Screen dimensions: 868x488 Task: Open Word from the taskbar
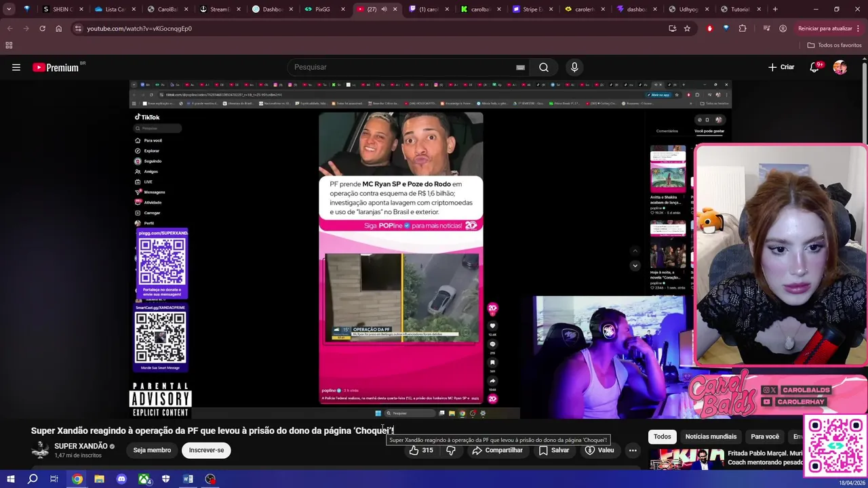pos(188,479)
